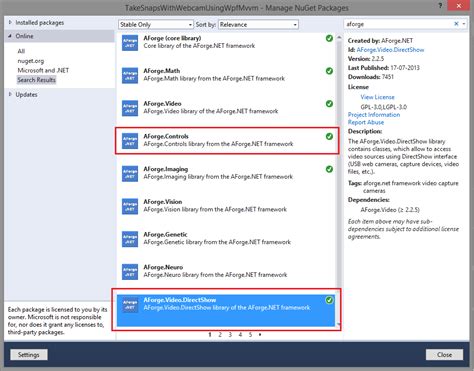The height and width of the screenshot is (371, 474).
Task: Go to results page 4
Action: pos(240,335)
